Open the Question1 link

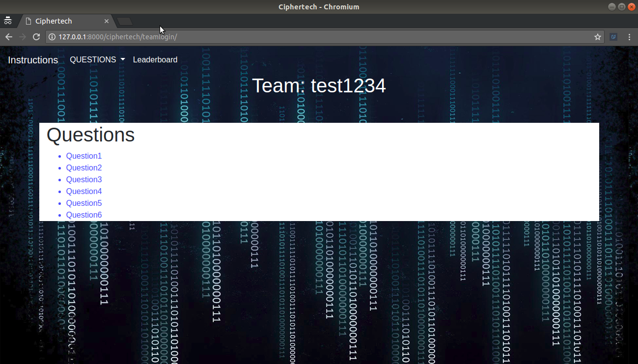(84, 156)
